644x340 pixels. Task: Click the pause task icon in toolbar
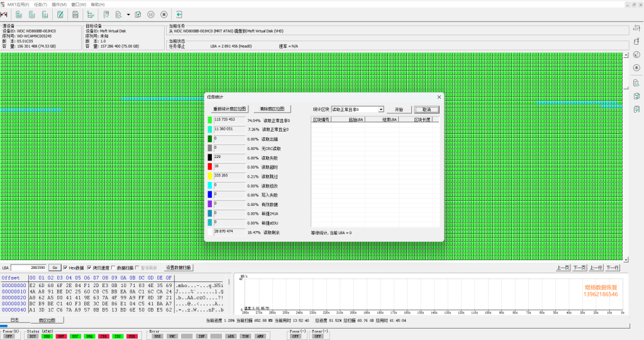click(x=151, y=14)
